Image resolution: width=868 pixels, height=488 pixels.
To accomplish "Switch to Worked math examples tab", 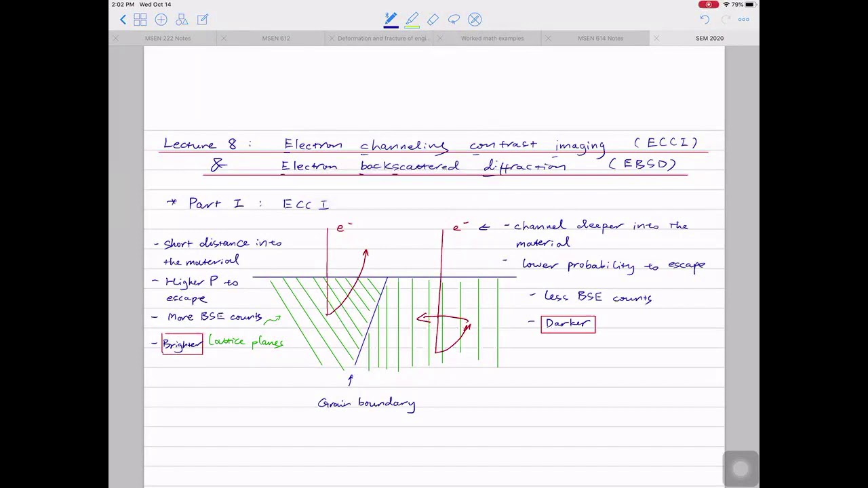I will pos(492,39).
